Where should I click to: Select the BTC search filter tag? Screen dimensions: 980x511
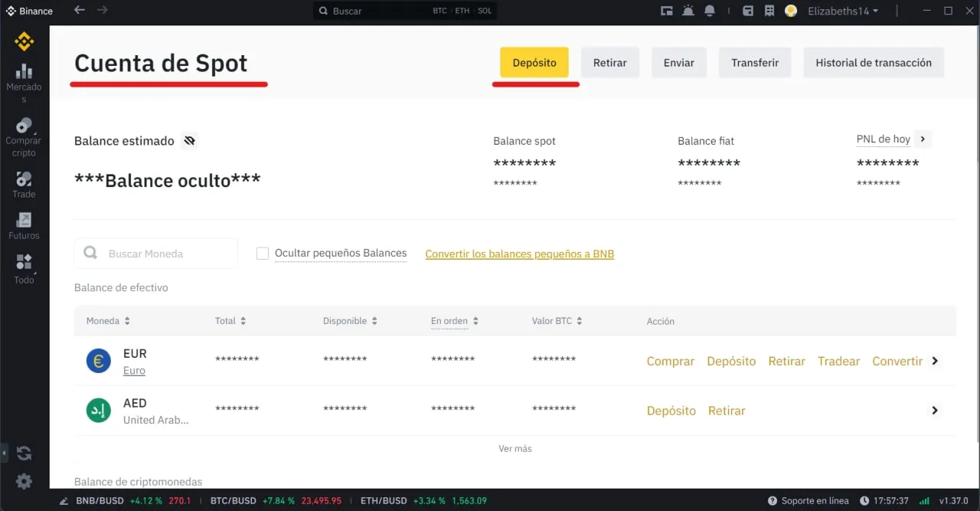tap(439, 11)
